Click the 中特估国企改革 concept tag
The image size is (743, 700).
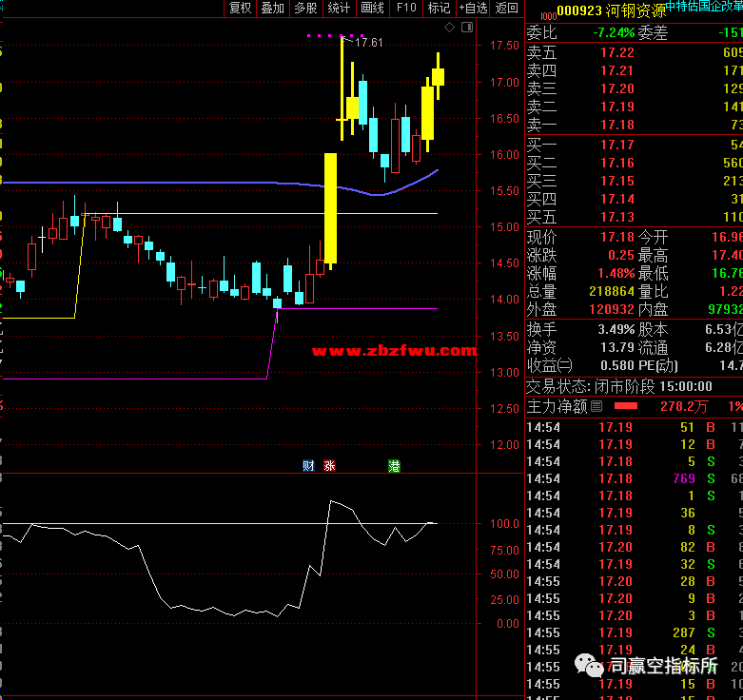tap(704, 6)
